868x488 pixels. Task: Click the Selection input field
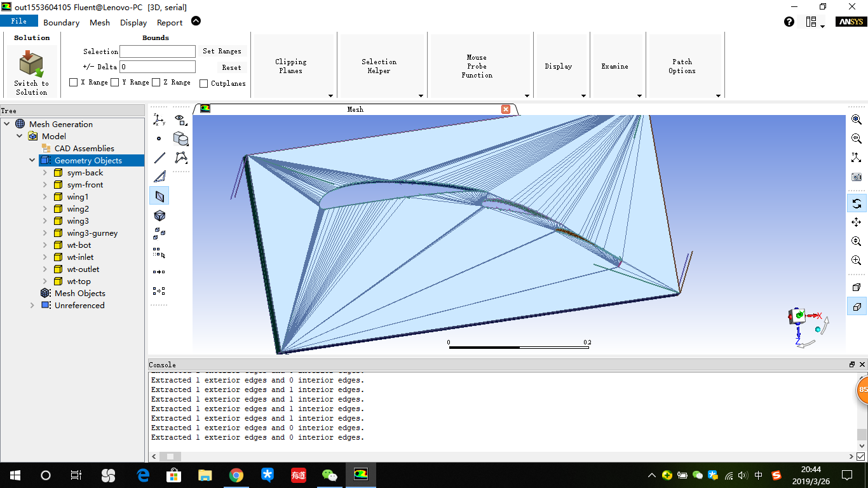pyautogui.click(x=157, y=51)
